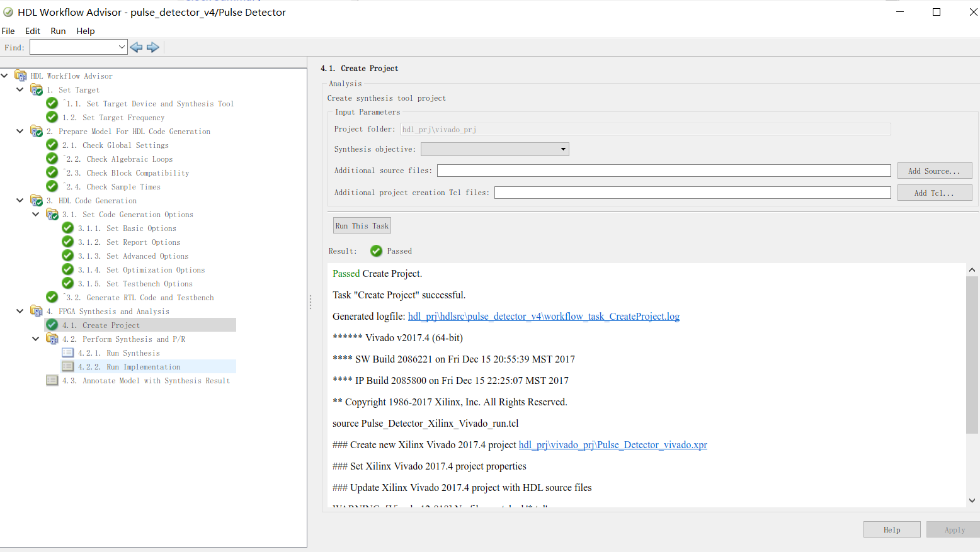The width and height of the screenshot is (980, 552).
Task: Click the Run This Task button
Action: coord(362,226)
